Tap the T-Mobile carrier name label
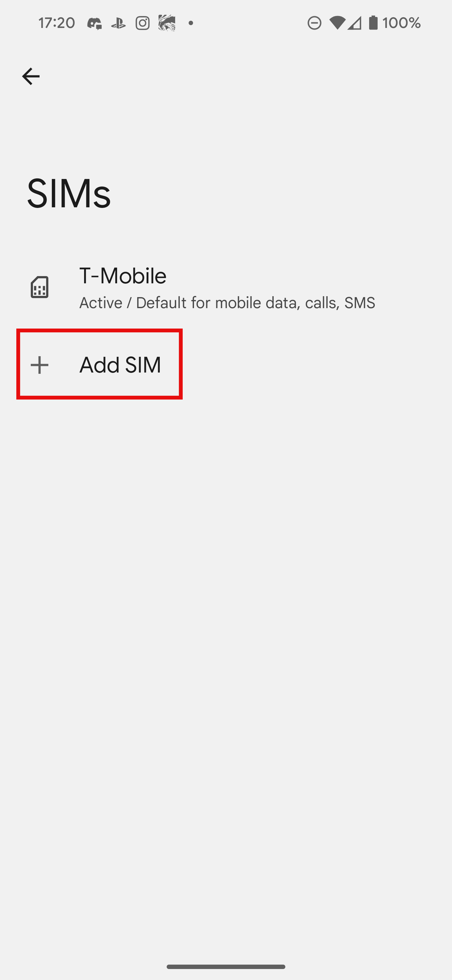The height and width of the screenshot is (980, 452). 123,276
